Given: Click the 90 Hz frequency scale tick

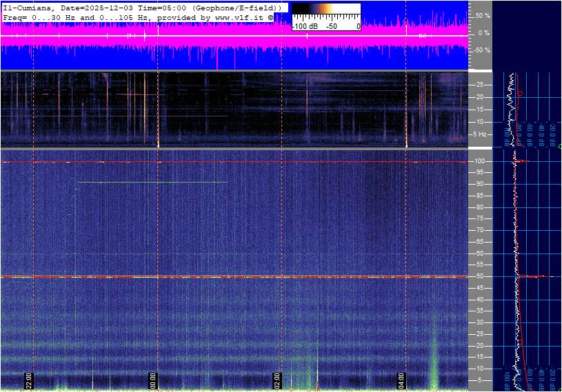Looking at the screenshot, I should 479,184.
